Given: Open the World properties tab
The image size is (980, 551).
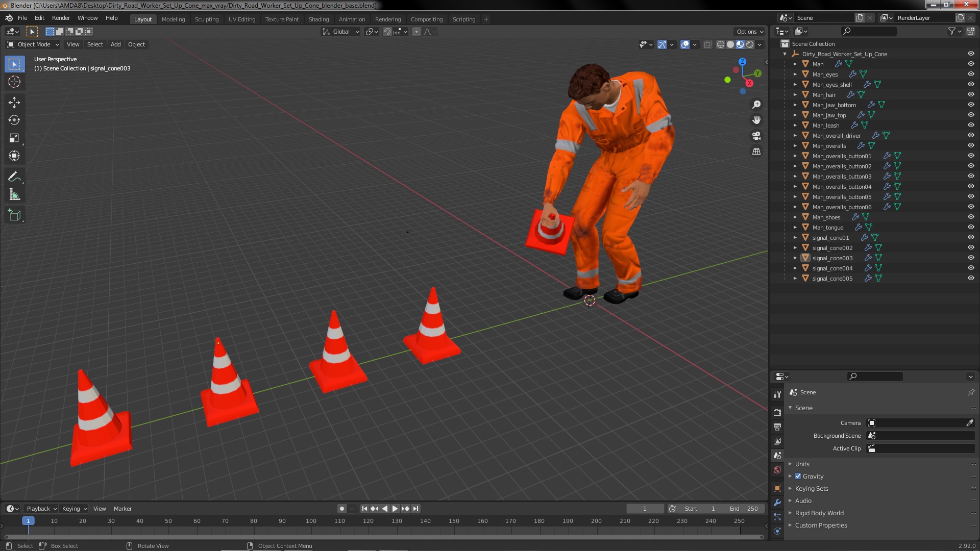Looking at the screenshot, I should [777, 470].
